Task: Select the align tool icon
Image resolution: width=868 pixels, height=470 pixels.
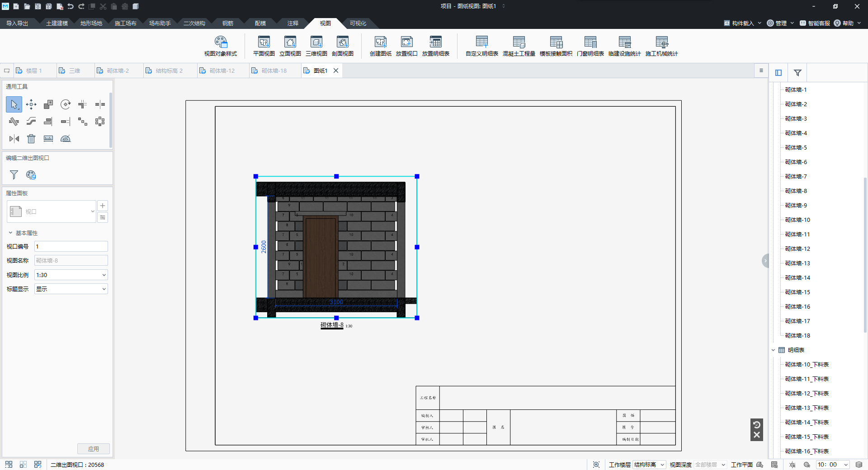Action: [48, 122]
